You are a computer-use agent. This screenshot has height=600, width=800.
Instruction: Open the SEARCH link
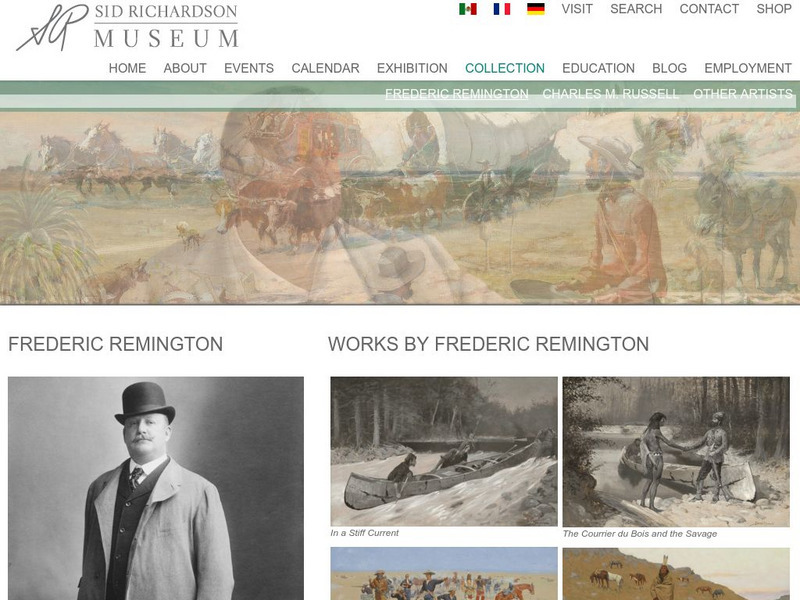tap(636, 9)
